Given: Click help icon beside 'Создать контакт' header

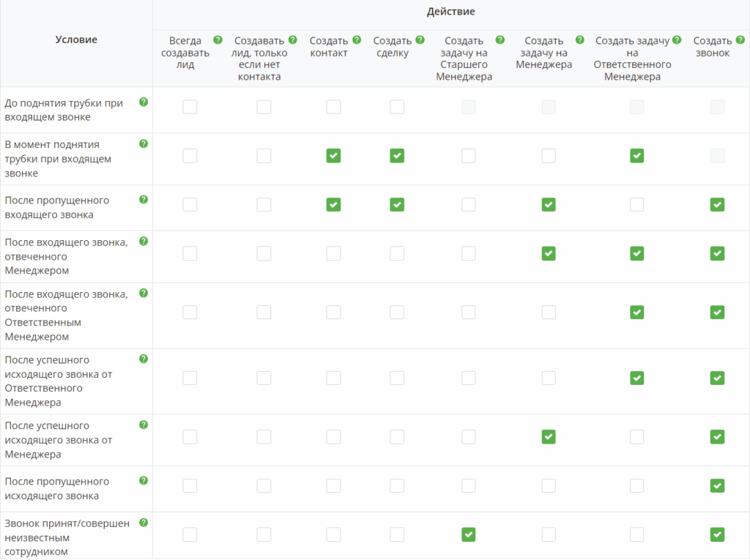Looking at the screenshot, I should (x=357, y=40).
